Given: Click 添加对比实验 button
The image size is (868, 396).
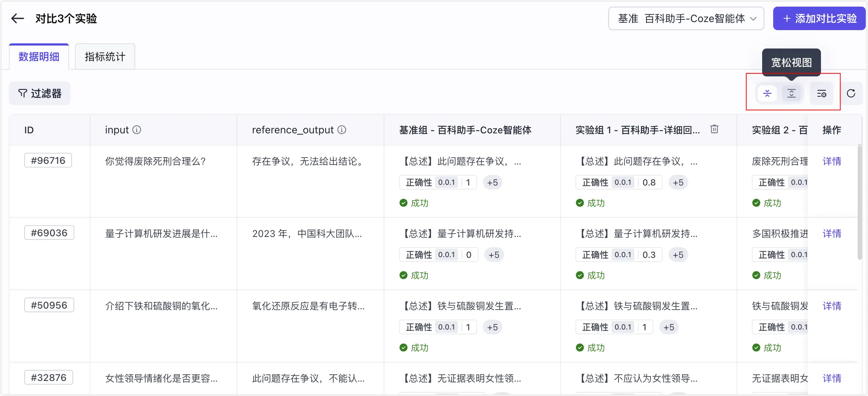Looking at the screenshot, I should 819,18.
